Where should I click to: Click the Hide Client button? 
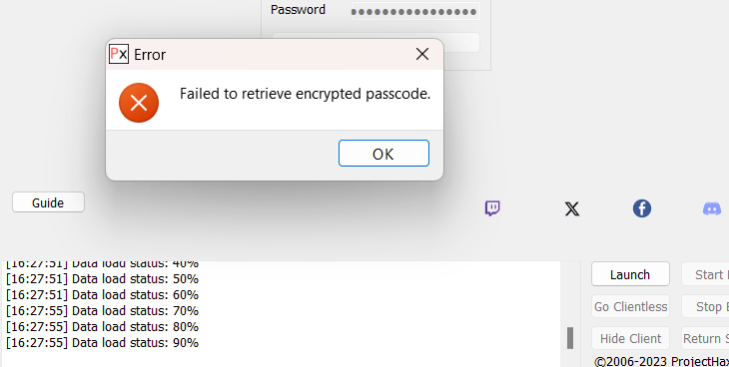pos(630,338)
